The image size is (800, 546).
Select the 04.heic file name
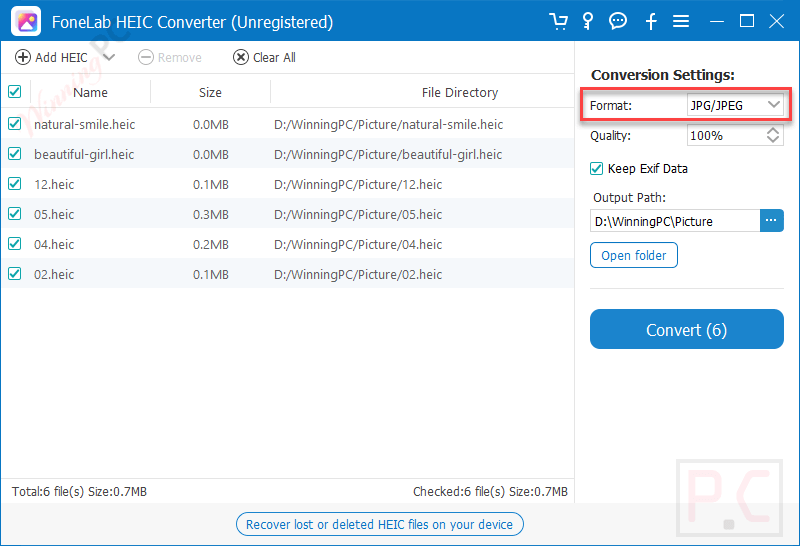click(x=54, y=244)
